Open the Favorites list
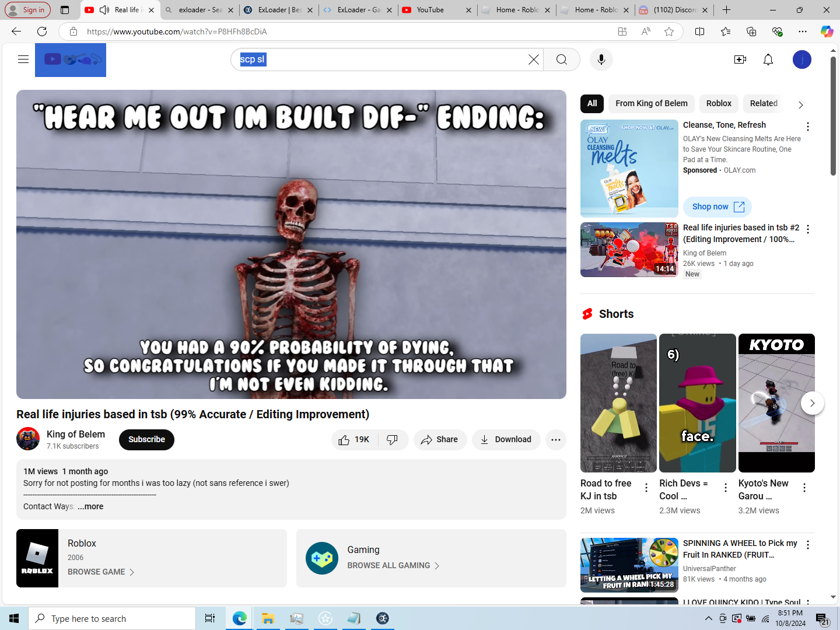The image size is (840, 630). [x=726, y=32]
